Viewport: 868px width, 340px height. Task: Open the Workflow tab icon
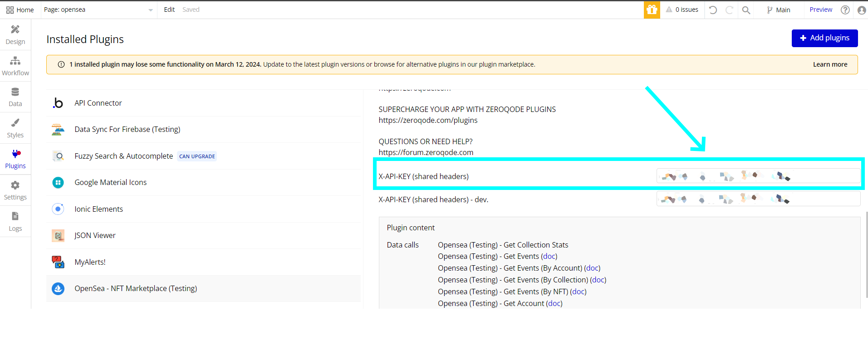point(15,61)
